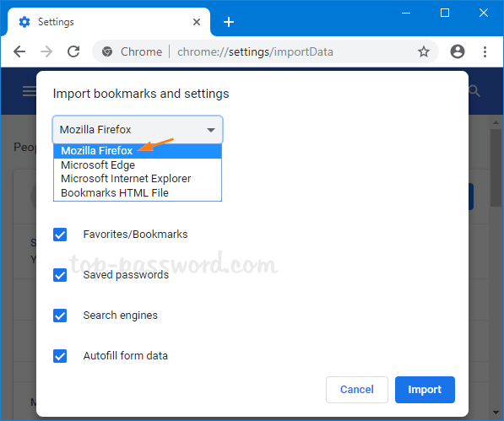Click the settings search magnifier icon
The image size is (504, 421).
pos(474,91)
